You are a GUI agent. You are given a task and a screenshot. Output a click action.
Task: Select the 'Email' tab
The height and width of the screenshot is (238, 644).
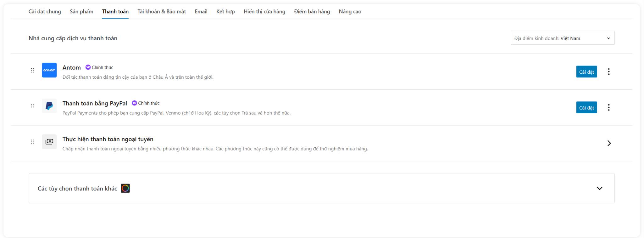pyautogui.click(x=201, y=12)
